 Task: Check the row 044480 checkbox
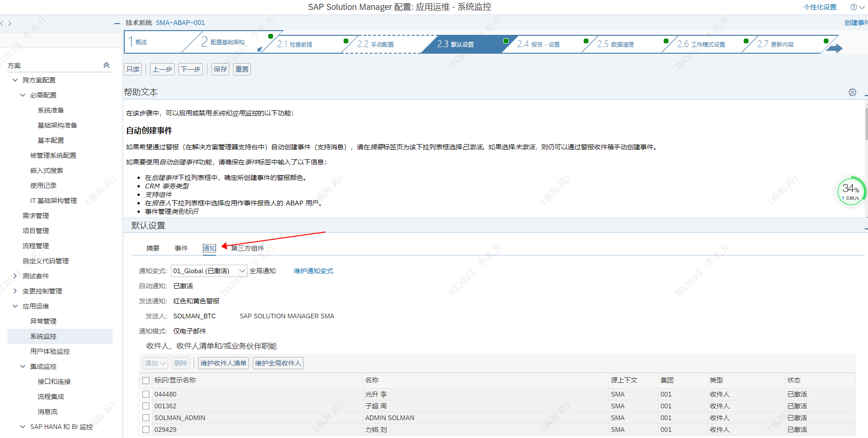click(146, 394)
